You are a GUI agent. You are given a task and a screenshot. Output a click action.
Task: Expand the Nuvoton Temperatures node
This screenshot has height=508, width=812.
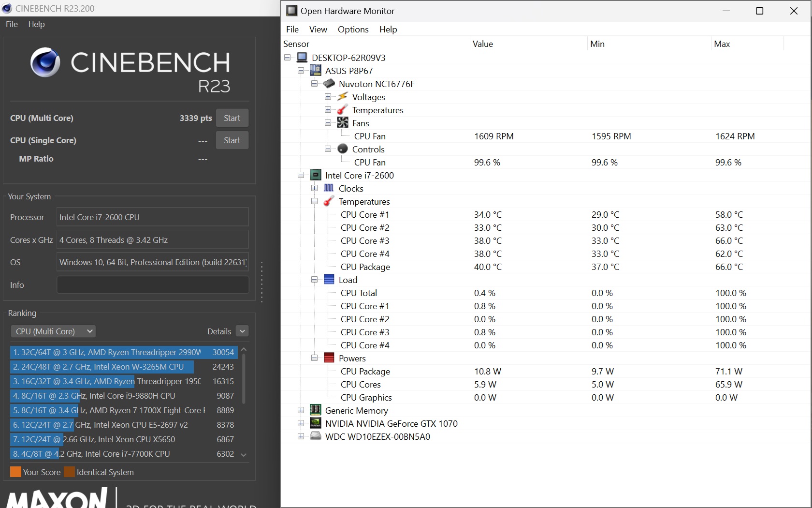click(x=328, y=110)
